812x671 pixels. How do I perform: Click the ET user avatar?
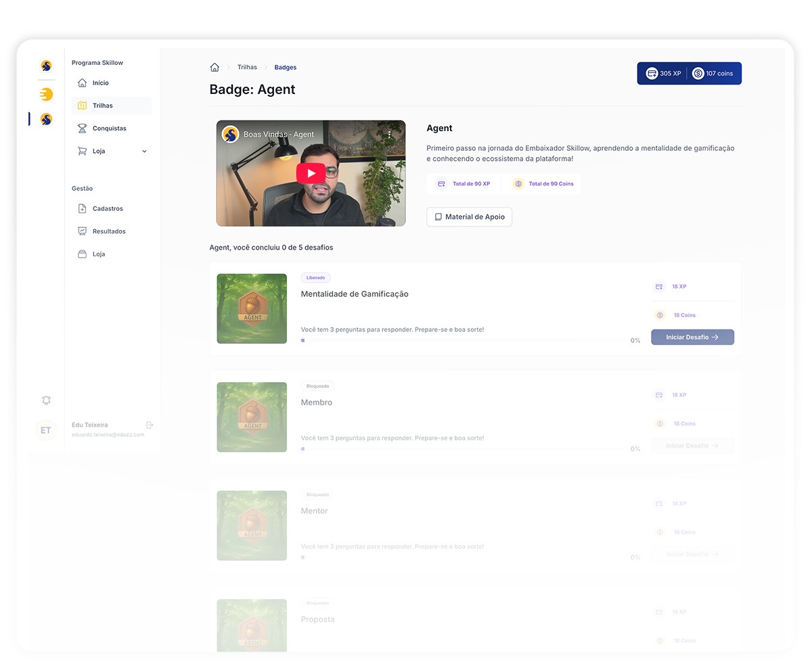coord(46,430)
